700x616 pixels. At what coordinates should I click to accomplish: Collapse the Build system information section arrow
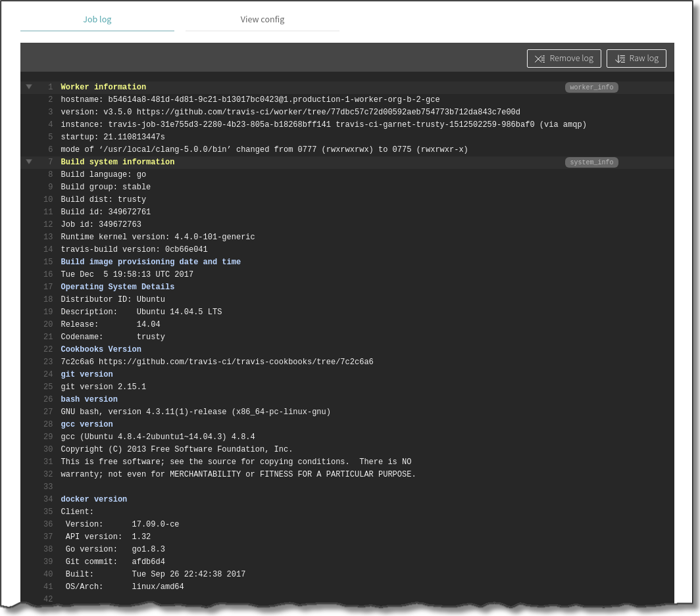(29, 162)
